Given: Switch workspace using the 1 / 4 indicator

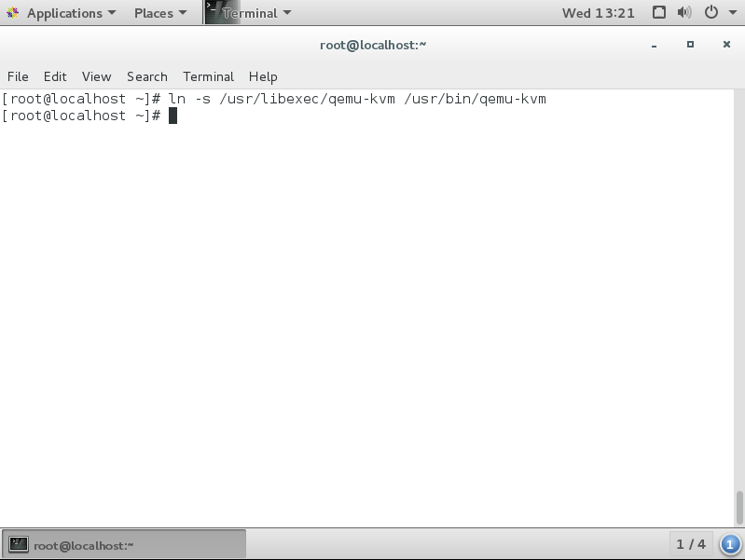Looking at the screenshot, I should pyautogui.click(x=691, y=544).
